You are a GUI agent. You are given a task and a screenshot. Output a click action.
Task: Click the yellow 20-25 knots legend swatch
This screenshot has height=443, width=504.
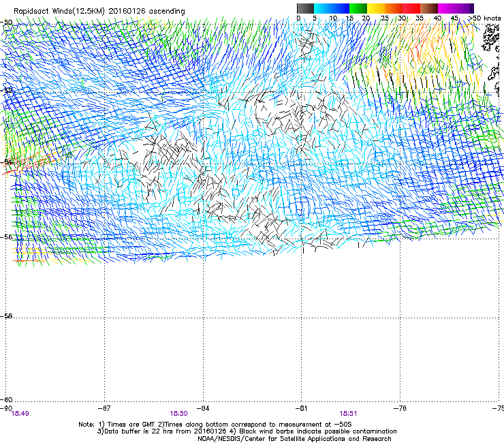coord(376,8)
